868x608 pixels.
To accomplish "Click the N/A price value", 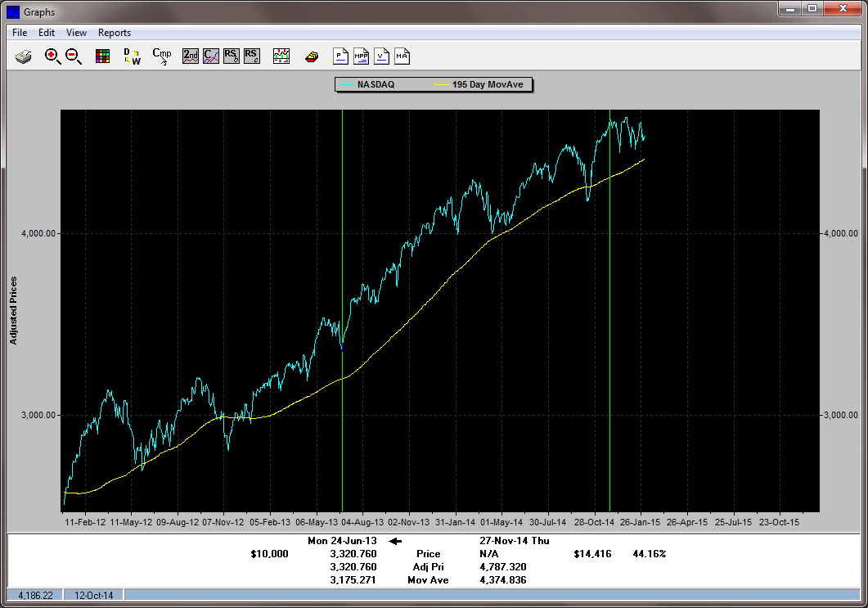I will (x=488, y=554).
